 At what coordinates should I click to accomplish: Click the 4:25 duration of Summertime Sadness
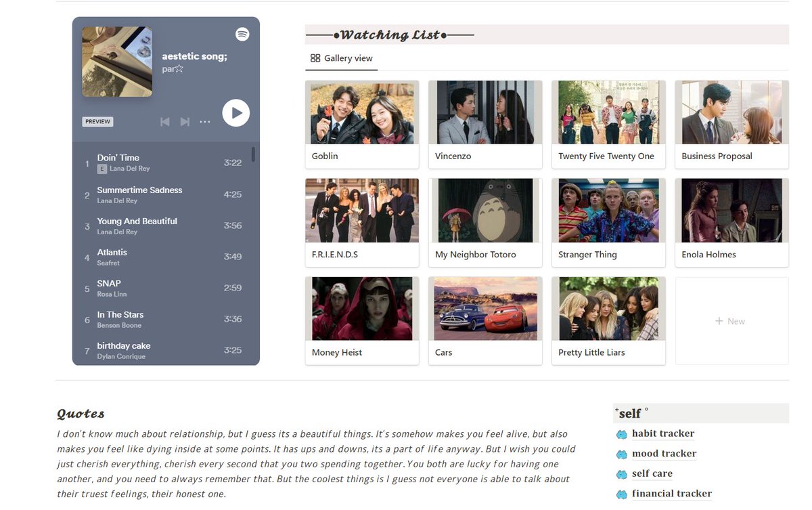pyautogui.click(x=233, y=194)
